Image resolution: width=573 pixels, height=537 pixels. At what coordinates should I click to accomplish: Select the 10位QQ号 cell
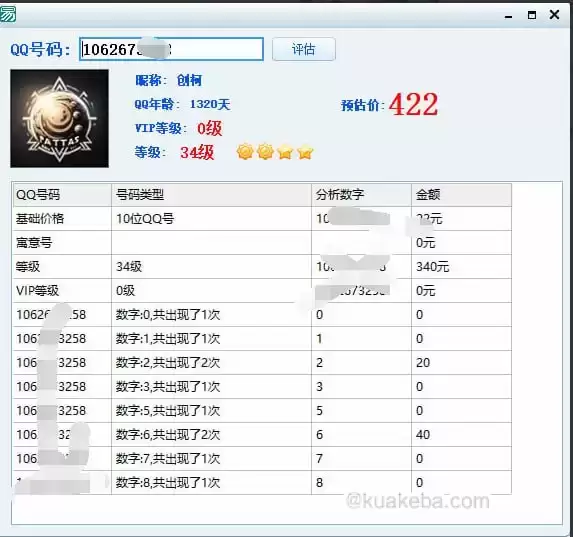pos(211,219)
